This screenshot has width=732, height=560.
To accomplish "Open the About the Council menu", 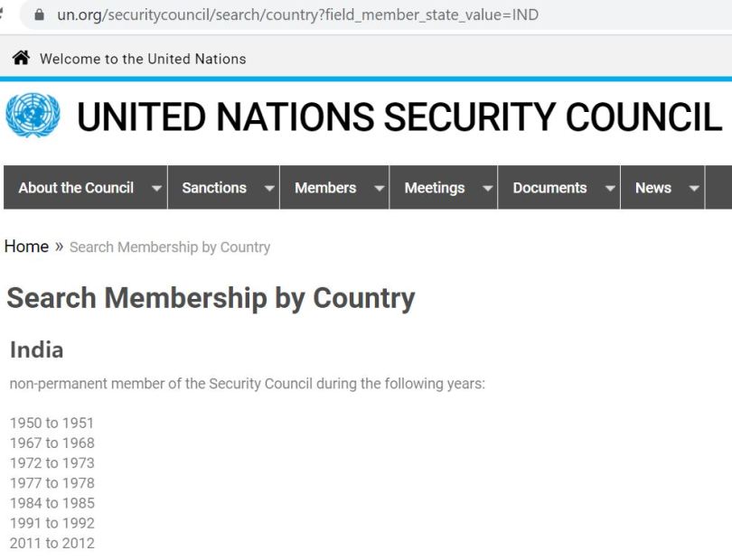I will pos(76,188).
